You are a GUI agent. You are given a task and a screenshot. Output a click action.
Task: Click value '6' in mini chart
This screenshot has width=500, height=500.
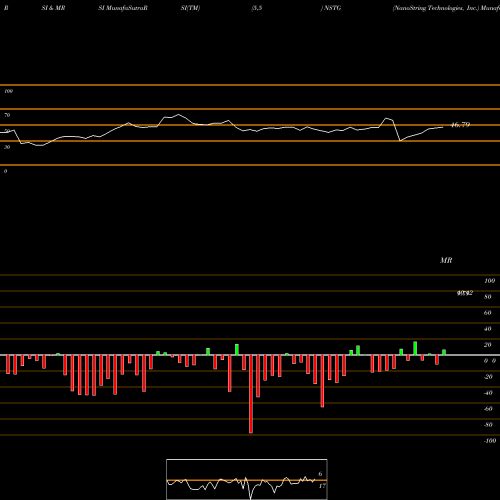click(320, 474)
